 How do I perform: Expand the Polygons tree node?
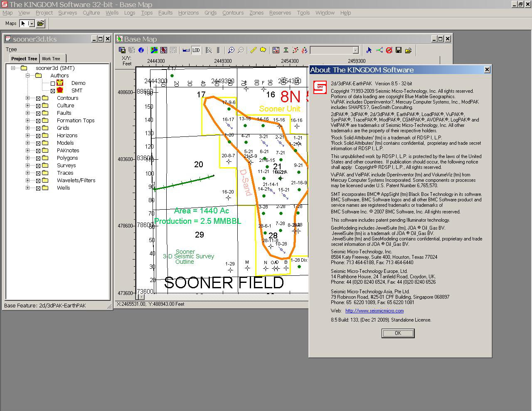point(28,158)
